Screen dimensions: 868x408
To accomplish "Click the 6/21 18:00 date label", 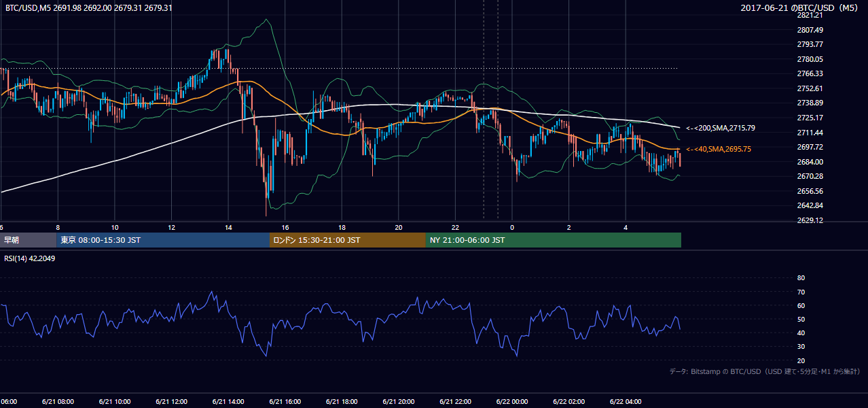I will tap(342, 401).
